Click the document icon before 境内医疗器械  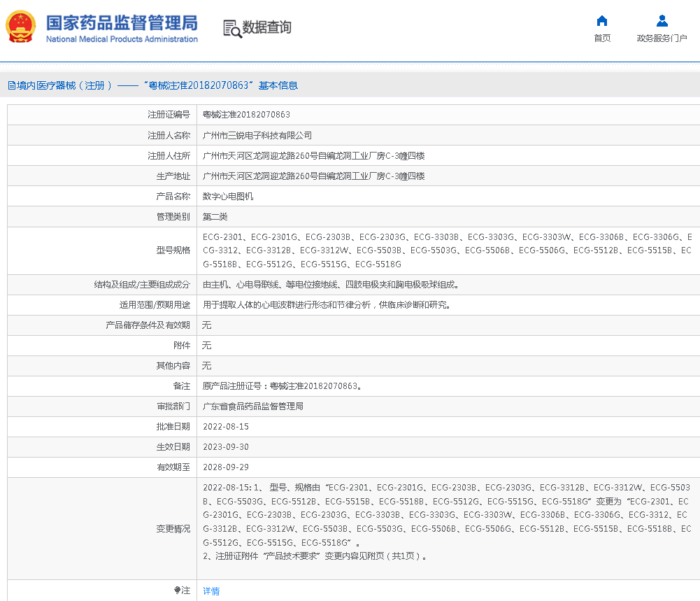11,85
